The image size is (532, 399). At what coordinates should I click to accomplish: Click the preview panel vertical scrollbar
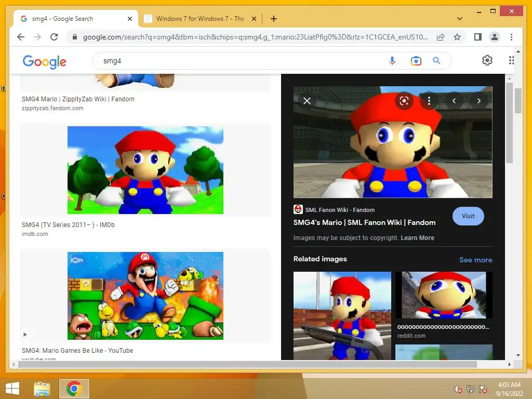[x=509, y=123]
